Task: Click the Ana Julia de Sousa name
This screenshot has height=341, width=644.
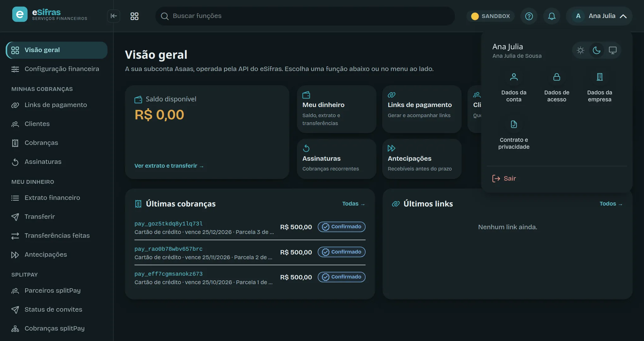Action: (517, 56)
